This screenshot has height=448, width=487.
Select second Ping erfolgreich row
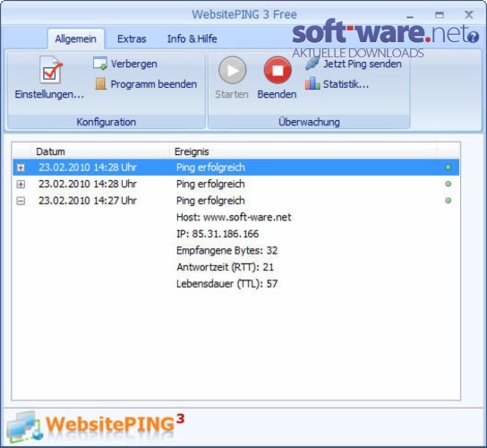point(236,184)
